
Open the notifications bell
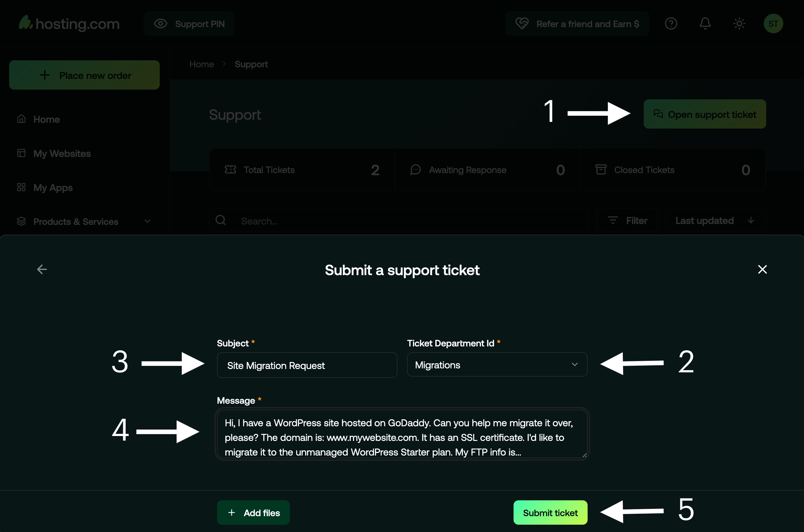(705, 24)
